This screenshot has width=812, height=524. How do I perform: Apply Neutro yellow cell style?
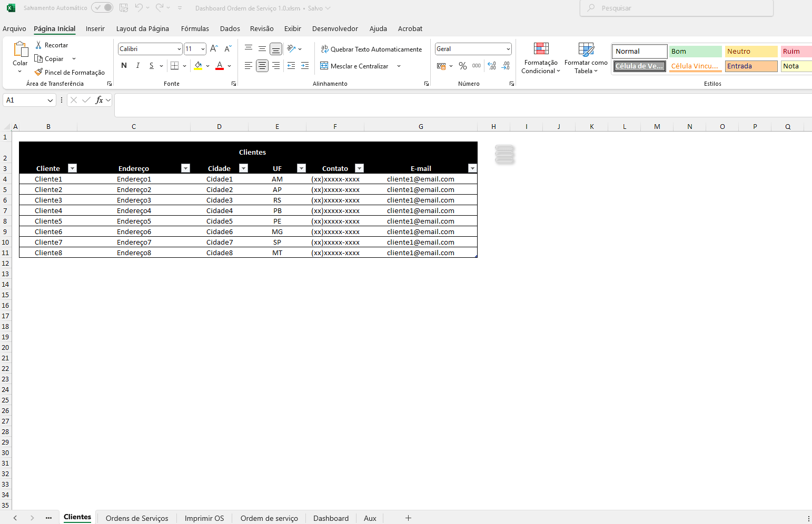[751, 51]
